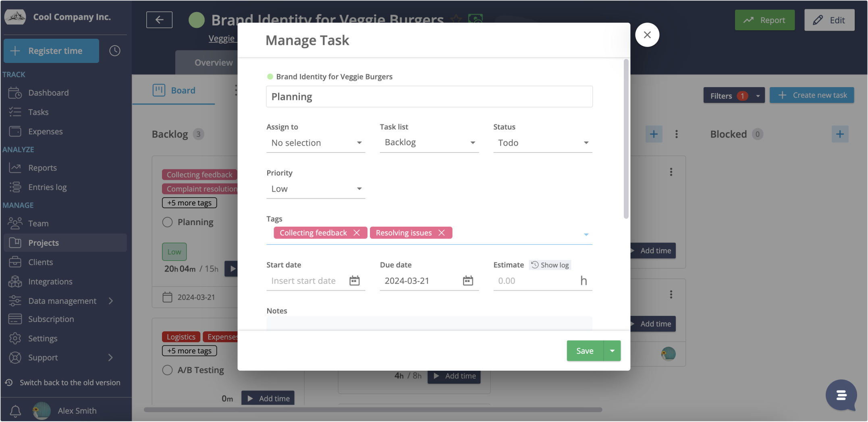Expand the Status dropdown showing Todo
The height and width of the screenshot is (422, 868).
coord(542,143)
